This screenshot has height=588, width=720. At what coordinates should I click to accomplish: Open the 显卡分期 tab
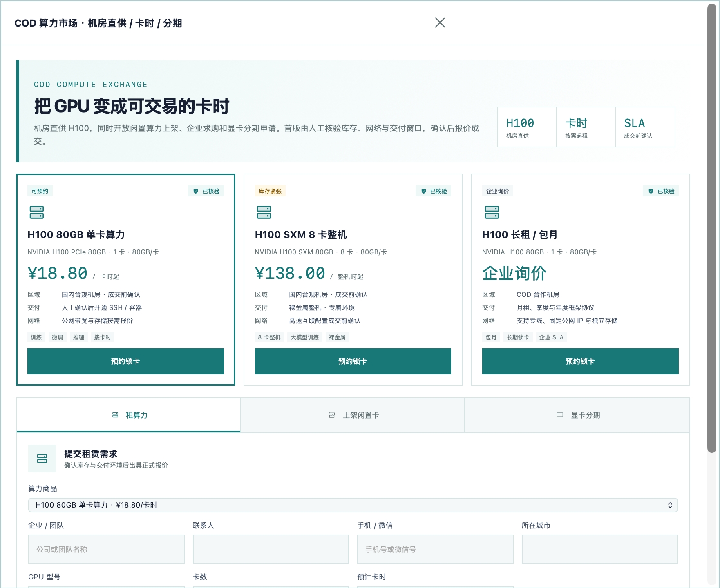[x=577, y=415]
